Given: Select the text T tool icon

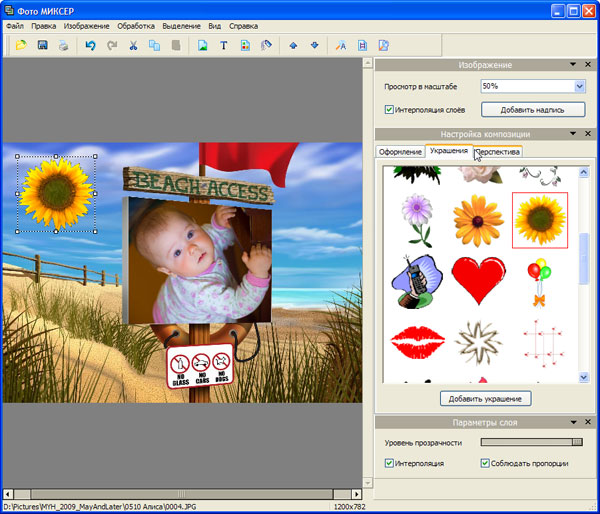Looking at the screenshot, I should click(x=223, y=45).
